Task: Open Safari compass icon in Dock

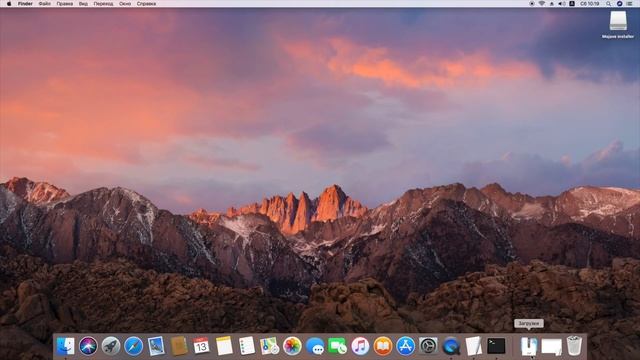Action: tap(133, 346)
